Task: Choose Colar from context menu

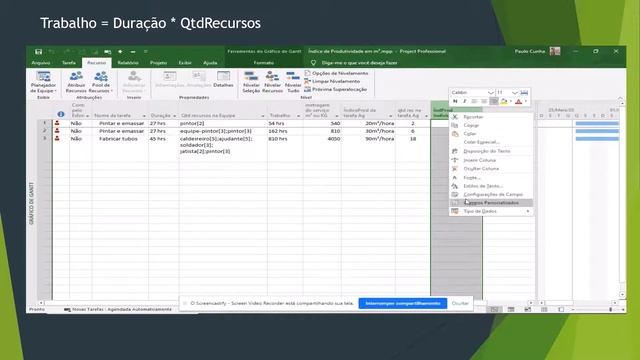Action: (x=491, y=134)
